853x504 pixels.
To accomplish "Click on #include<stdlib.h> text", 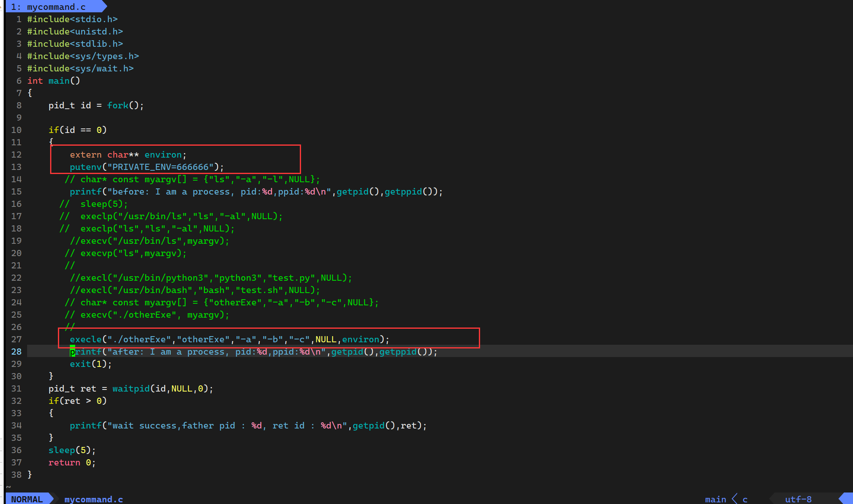I will click(75, 44).
